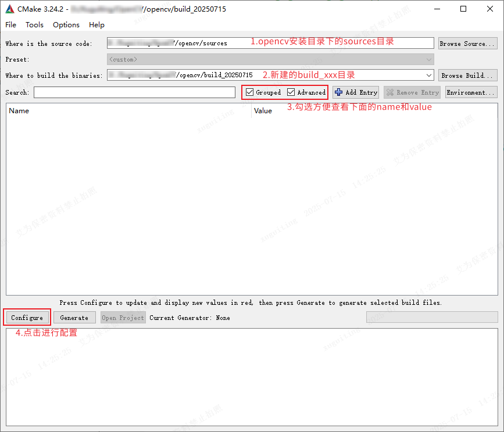Screen dimensions: 504x432
Task: Open the Help menu
Action: click(96, 25)
